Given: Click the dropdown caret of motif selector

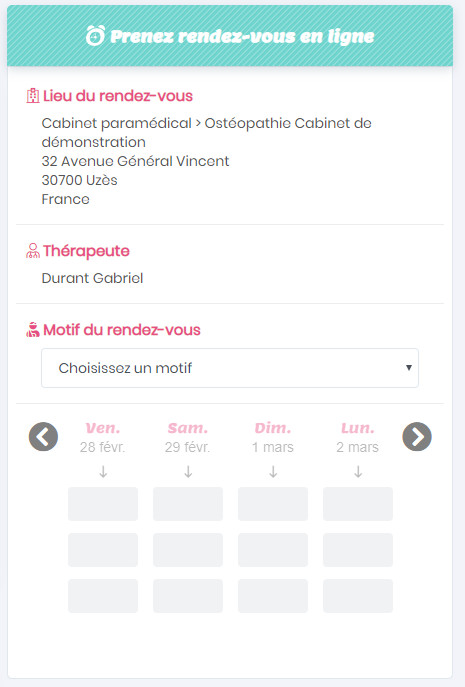Looking at the screenshot, I should point(408,368).
